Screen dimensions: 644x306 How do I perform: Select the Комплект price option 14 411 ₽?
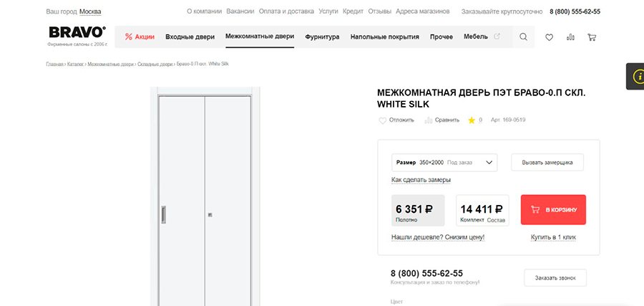[482, 211]
